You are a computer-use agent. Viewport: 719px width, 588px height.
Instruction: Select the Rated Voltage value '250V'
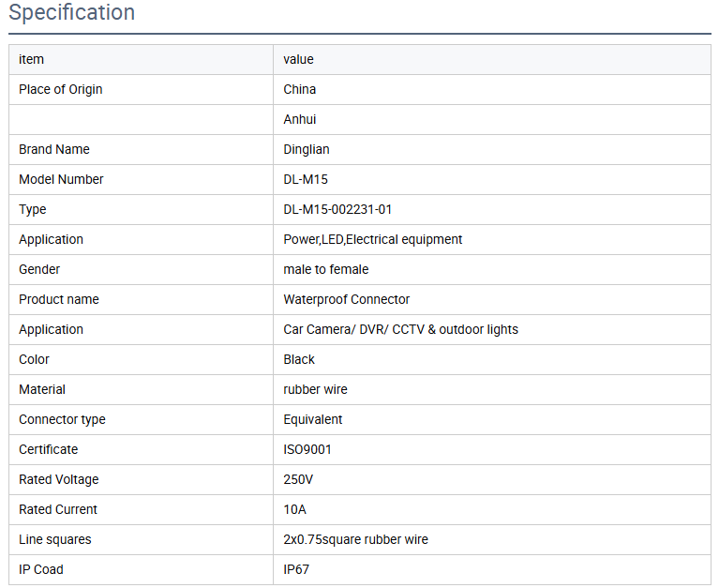(x=298, y=479)
